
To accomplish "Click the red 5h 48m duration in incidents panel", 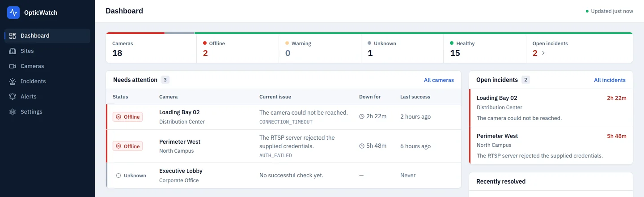I will 617,136.
